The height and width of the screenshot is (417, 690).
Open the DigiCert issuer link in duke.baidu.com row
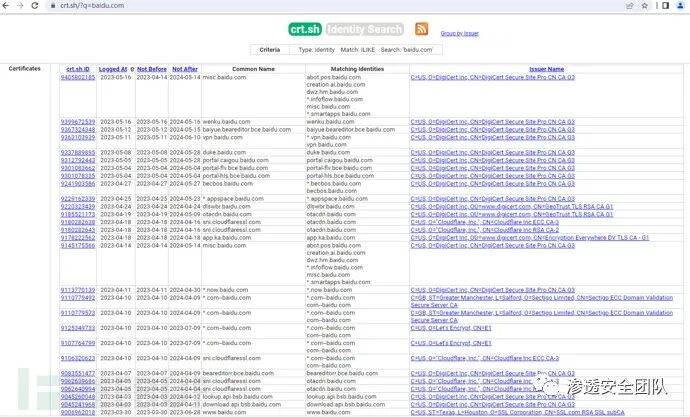coord(492,153)
